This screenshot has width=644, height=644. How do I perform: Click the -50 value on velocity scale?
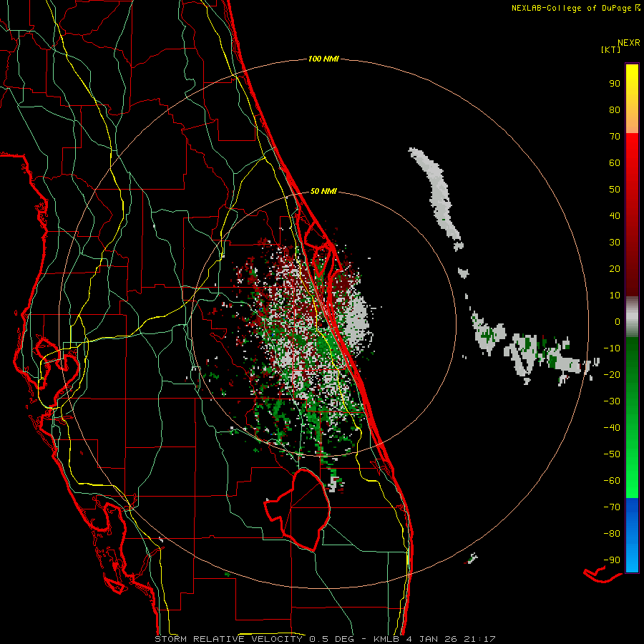tap(612, 454)
